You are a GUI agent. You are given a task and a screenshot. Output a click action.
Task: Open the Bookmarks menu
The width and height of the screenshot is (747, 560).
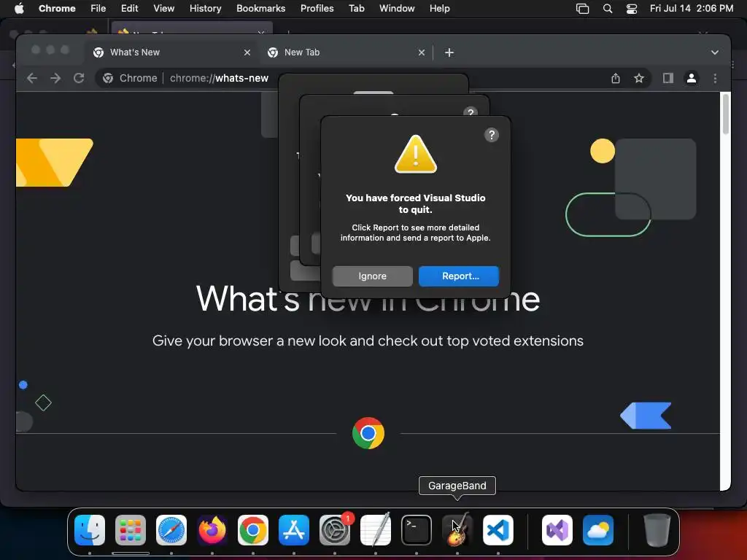(261, 9)
